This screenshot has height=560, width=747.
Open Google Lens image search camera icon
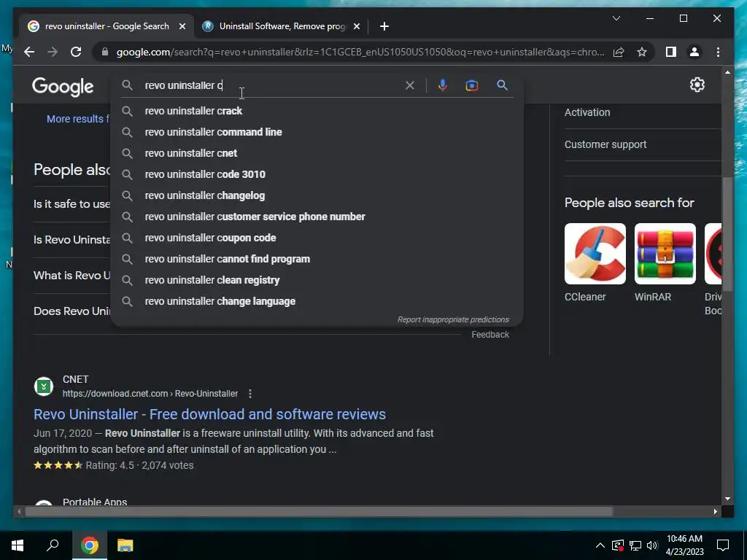pyautogui.click(x=472, y=86)
